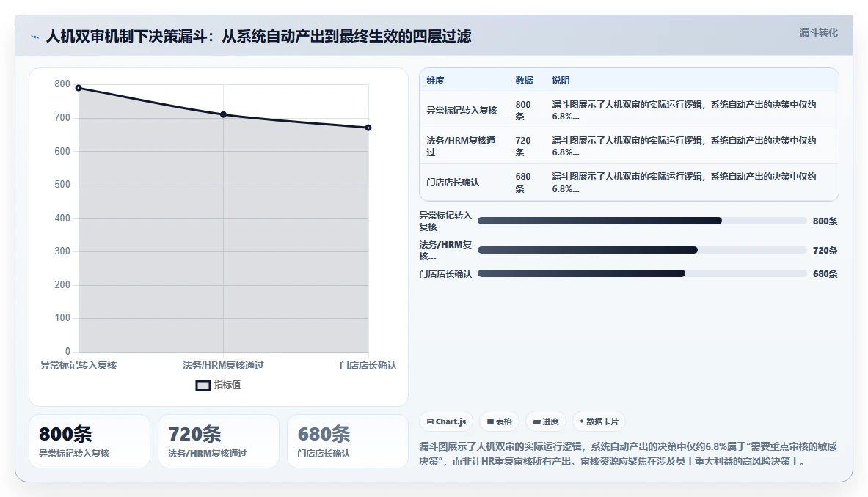Click the 720条 progress bar for 法务/HRM复核
This screenshot has height=497, width=868.
click(642, 250)
